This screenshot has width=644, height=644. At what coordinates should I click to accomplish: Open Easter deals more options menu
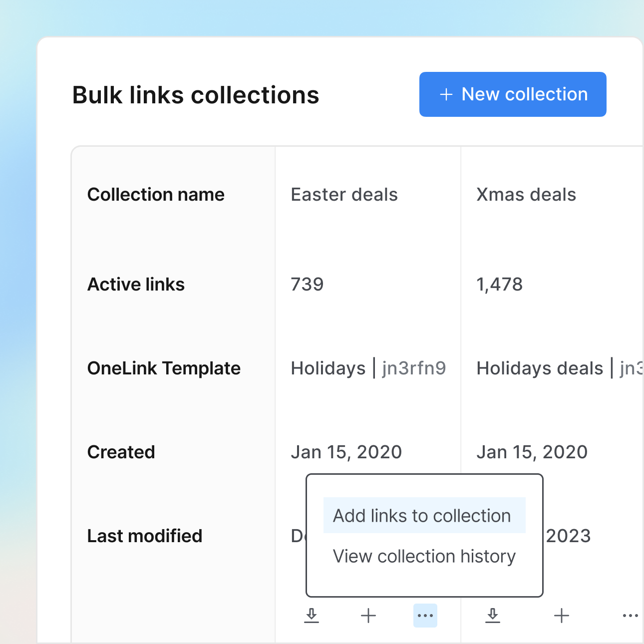pos(425,616)
